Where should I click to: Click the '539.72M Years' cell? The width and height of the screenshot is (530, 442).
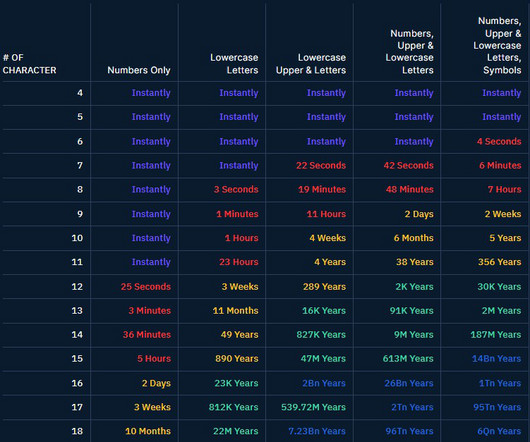point(313,408)
